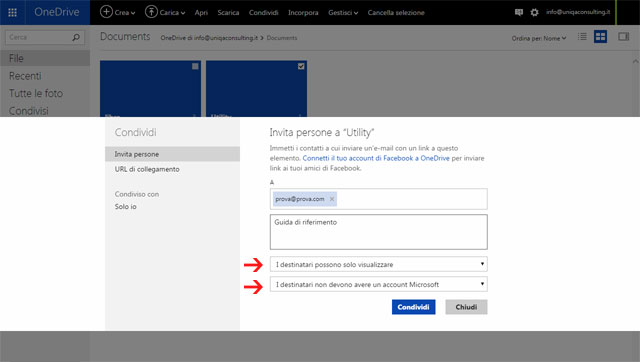Select URL di collegamento option
640x362 pixels.
(x=147, y=169)
